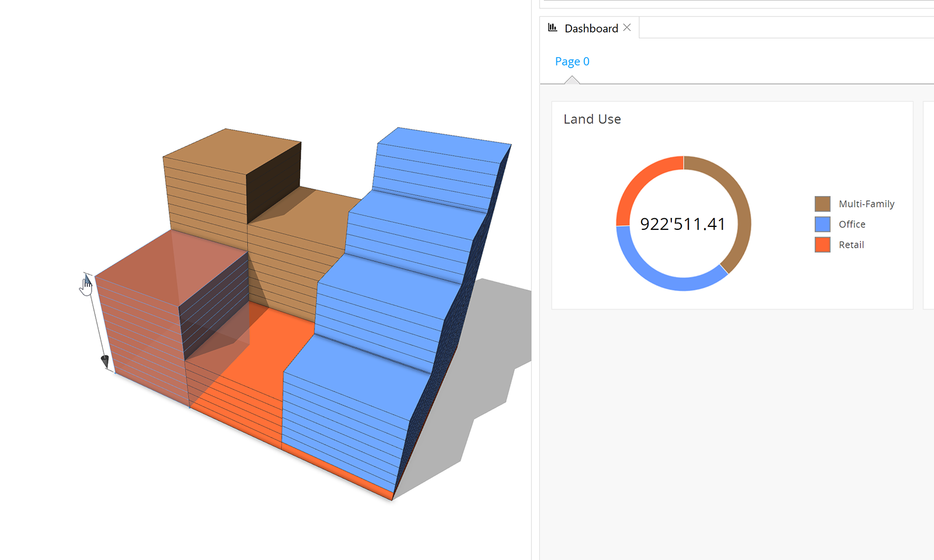Grab the top arrow of the height handle
The image size is (934, 560).
pos(86,280)
